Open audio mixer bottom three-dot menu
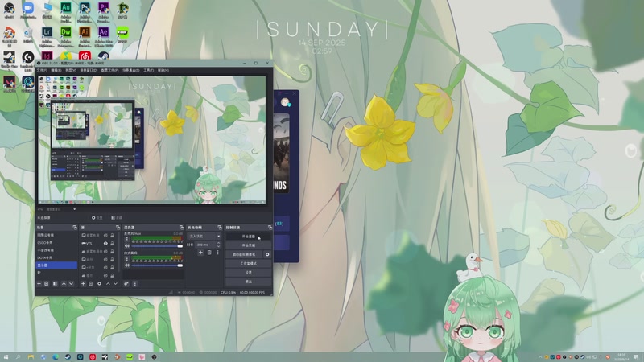 coord(134,284)
